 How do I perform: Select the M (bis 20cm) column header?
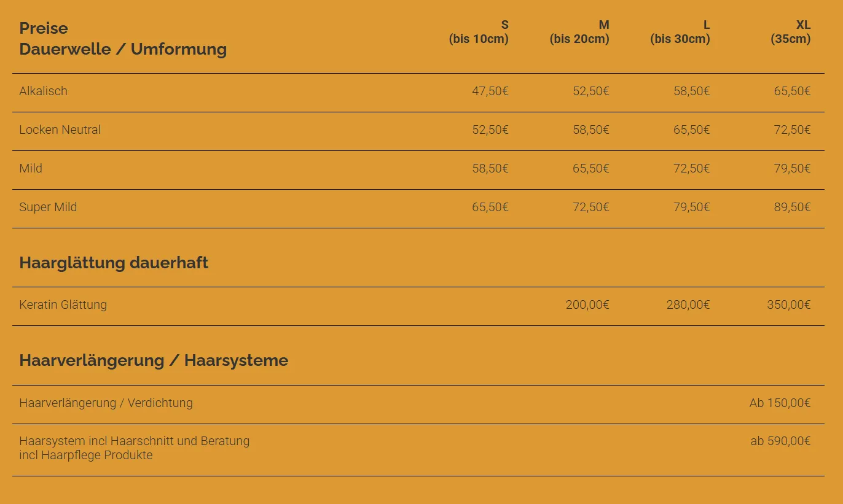point(579,32)
